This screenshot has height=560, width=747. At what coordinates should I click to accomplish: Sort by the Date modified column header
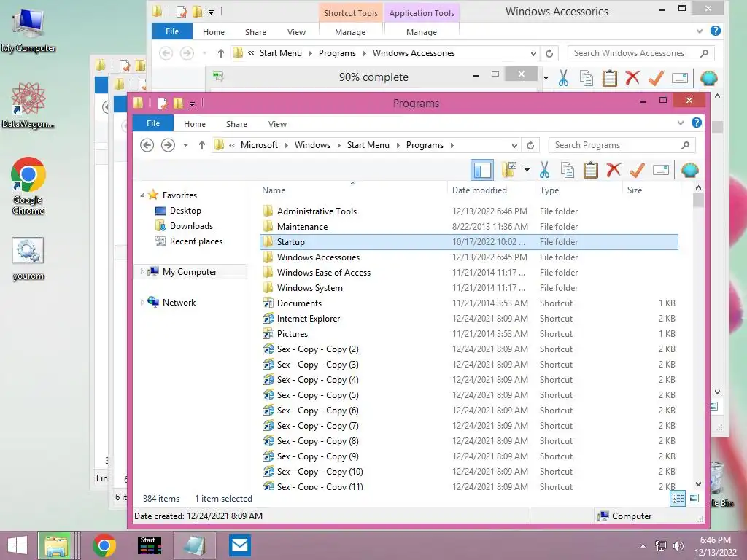click(479, 190)
